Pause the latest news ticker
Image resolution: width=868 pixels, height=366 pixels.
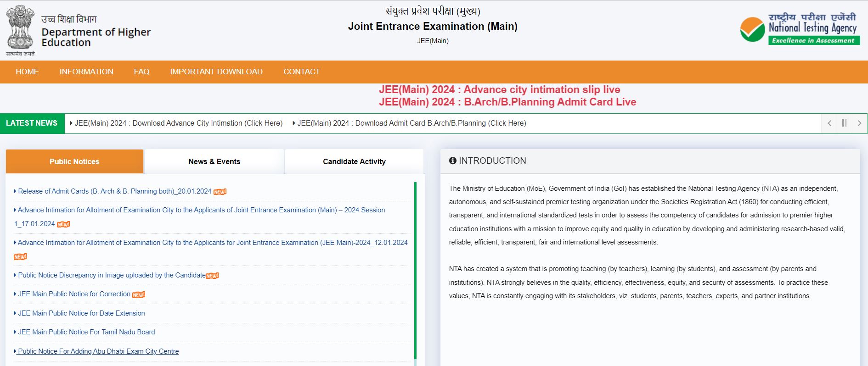point(844,123)
